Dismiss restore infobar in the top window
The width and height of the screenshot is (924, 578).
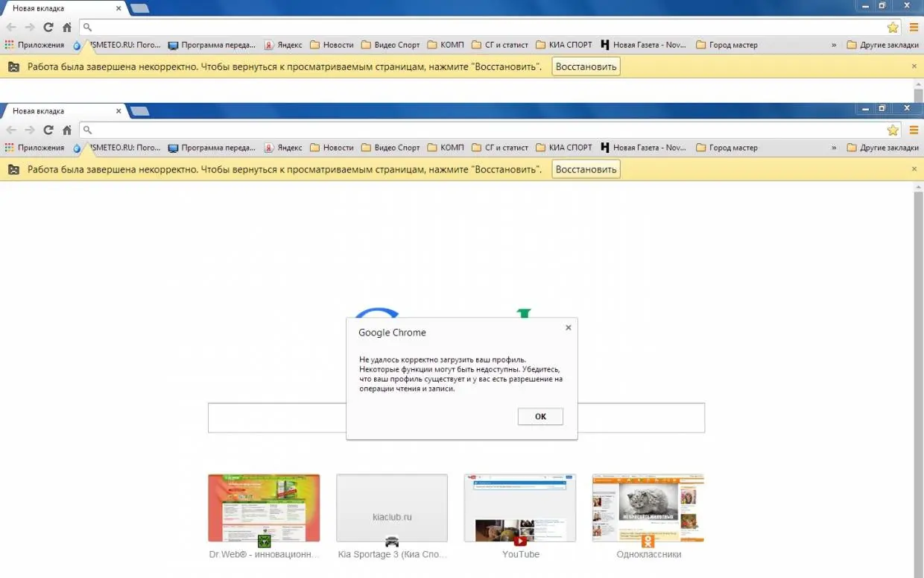click(x=914, y=66)
